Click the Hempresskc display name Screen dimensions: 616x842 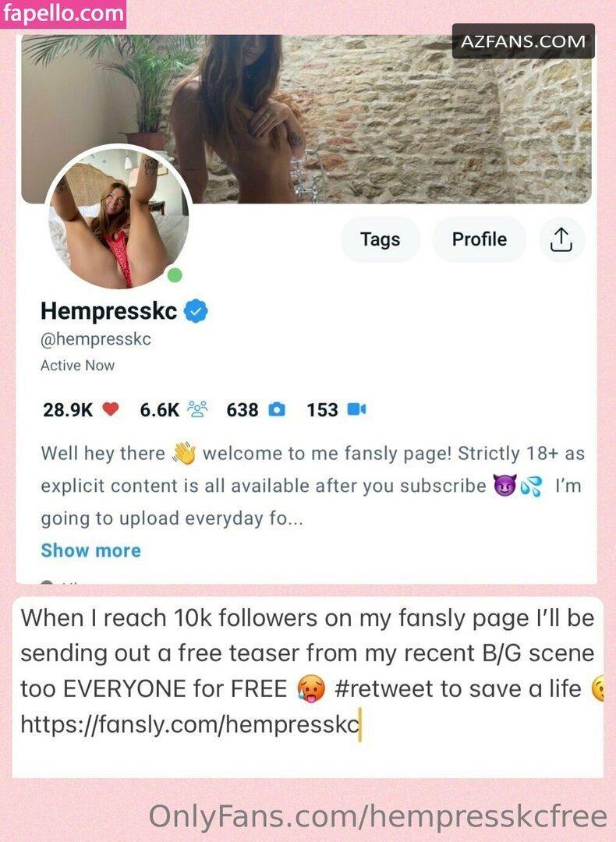[109, 311]
